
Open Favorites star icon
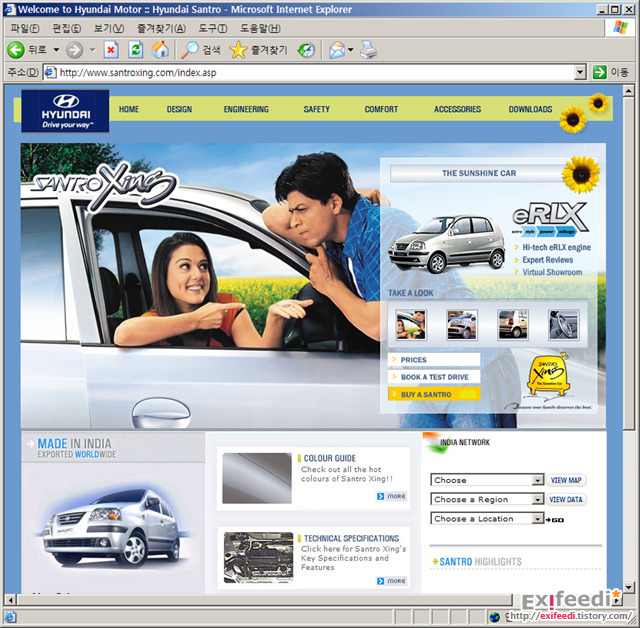(x=238, y=50)
